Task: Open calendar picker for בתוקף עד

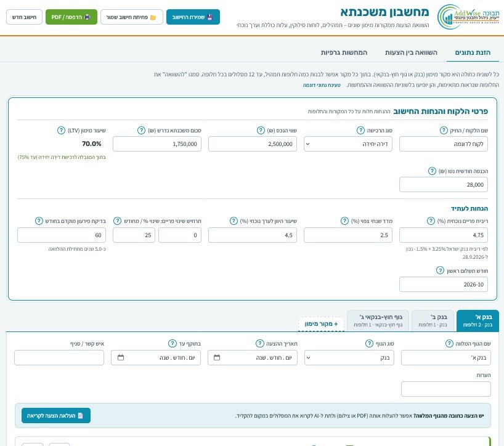Action: pos(121,357)
